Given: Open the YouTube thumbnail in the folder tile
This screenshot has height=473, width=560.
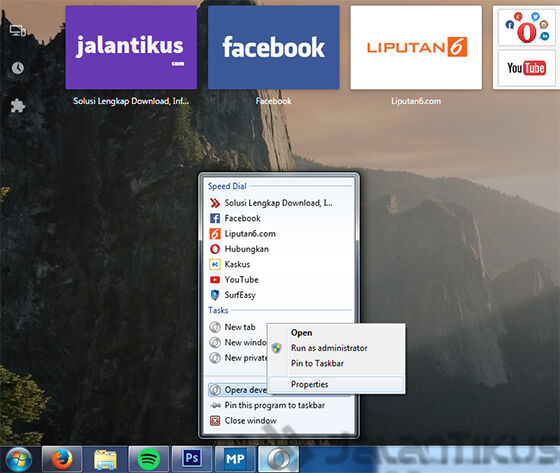Looking at the screenshot, I should coord(526,68).
